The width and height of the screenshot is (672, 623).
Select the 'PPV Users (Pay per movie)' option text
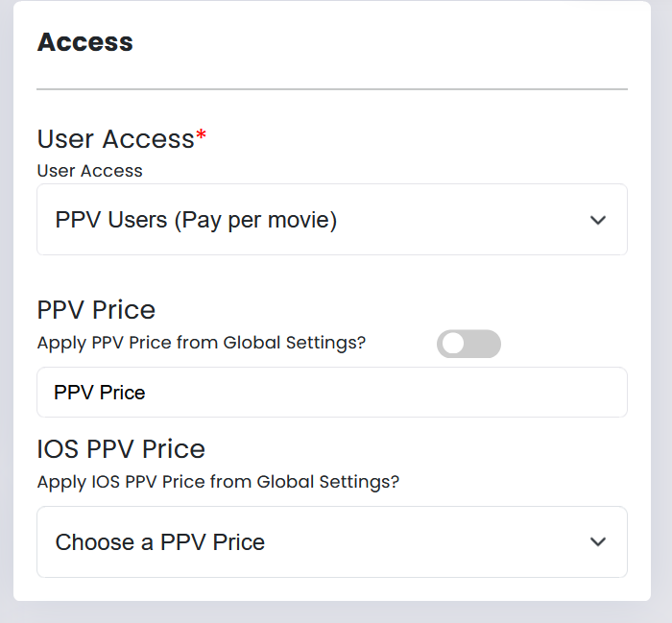196,220
